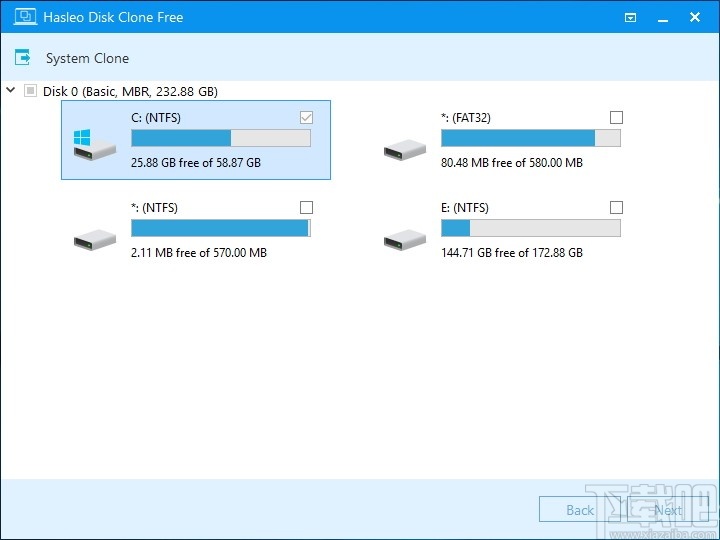Click the Back button
The height and width of the screenshot is (540, 720).
[579, 509]
